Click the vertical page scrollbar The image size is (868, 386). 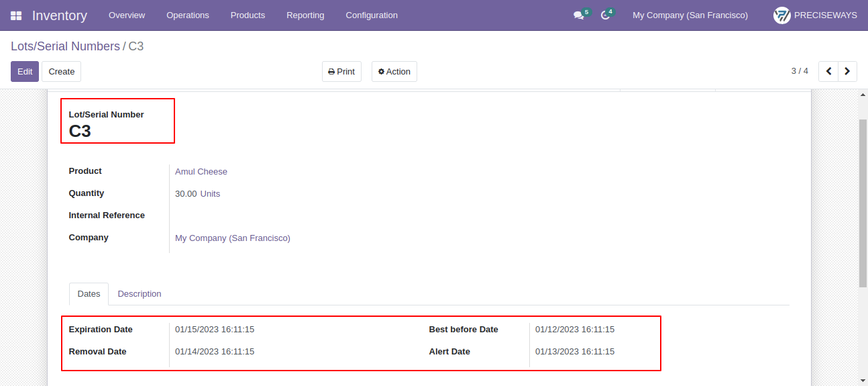863,203
